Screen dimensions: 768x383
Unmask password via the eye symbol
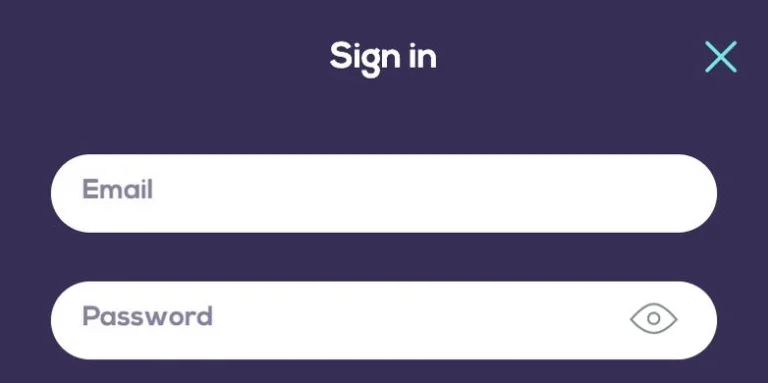[653, 318]
